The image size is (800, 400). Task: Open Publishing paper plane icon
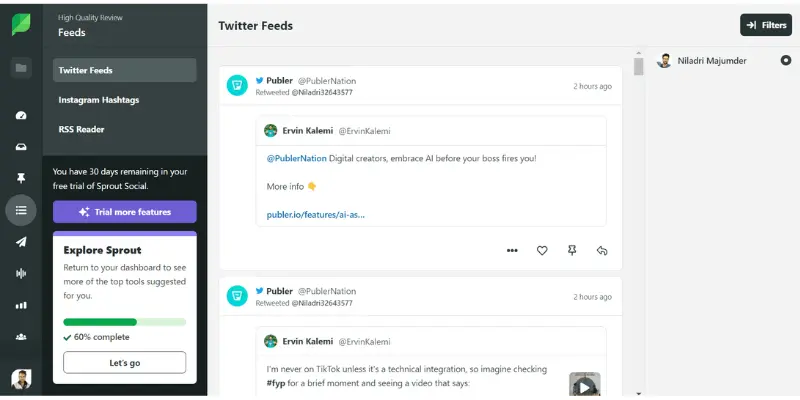click(21, 242)
